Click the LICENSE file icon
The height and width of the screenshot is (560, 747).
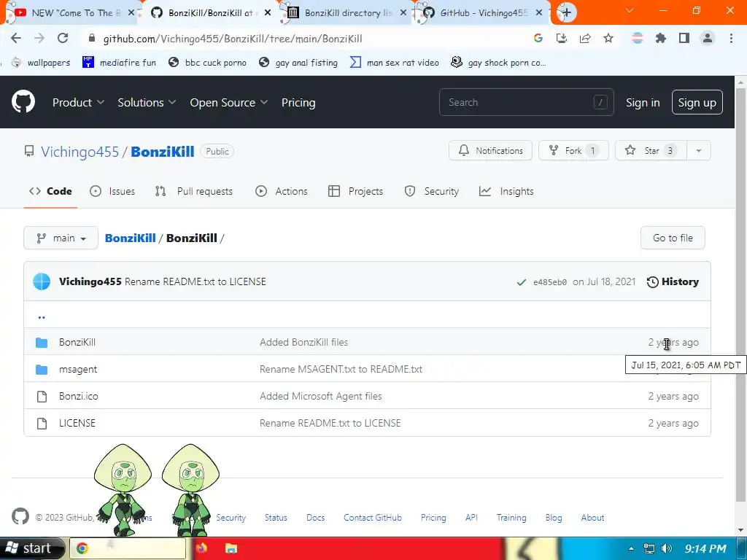(x=42, y=424)
